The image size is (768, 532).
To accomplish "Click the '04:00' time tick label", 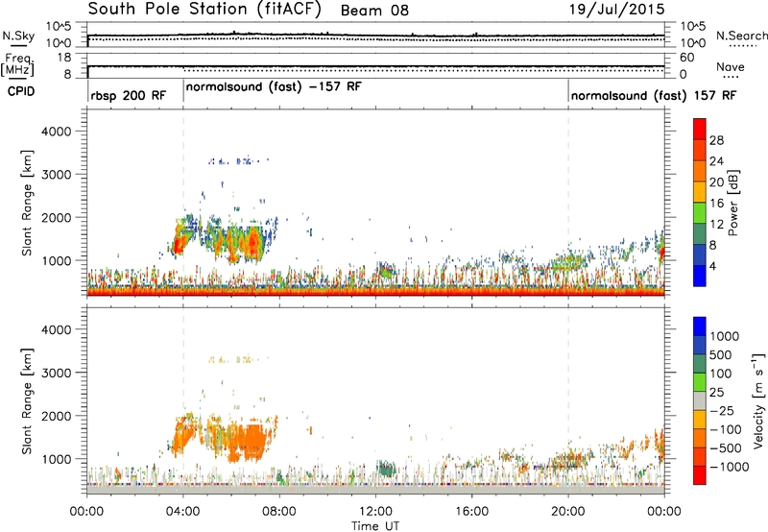I will click(182, 512).
